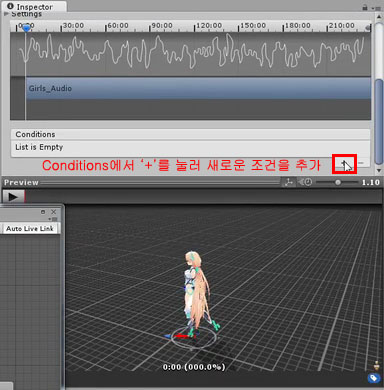Viewport: 384px width, 390px height.
Task: Click the 210:00 mark on timeline ruler
Action: (342, 26)
